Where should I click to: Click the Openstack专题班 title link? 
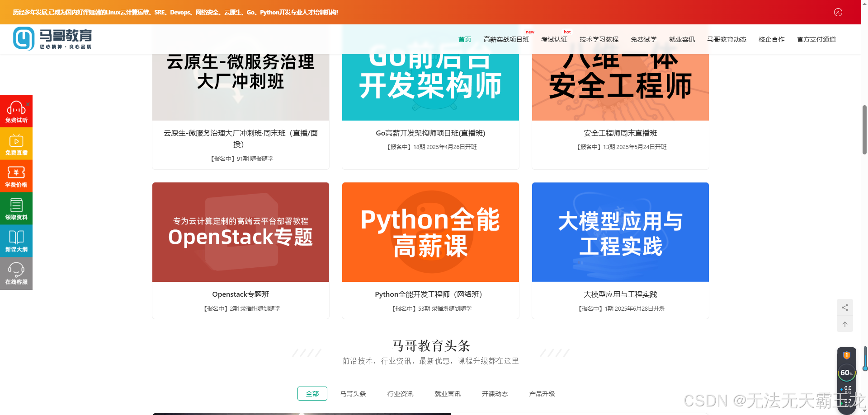coord(241,294)
